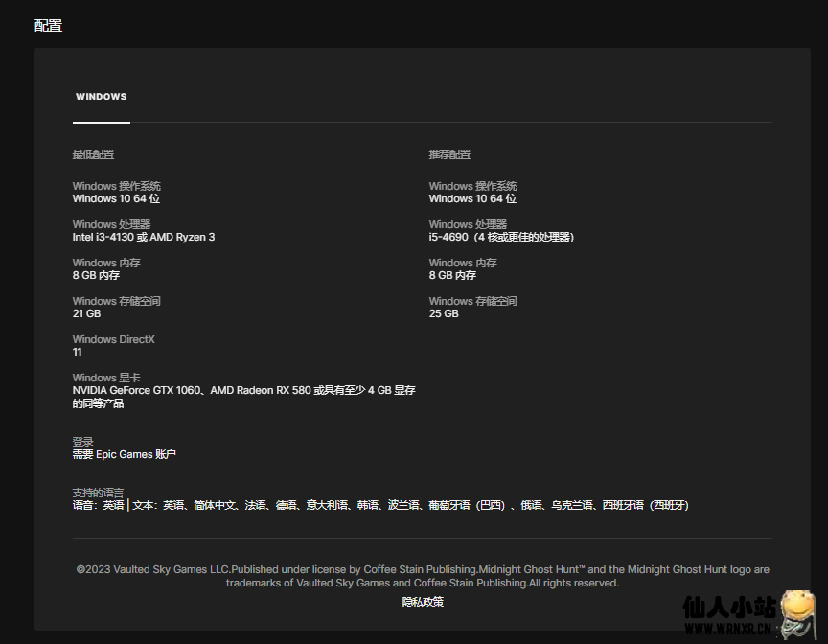
Task: Select the WINDOWS tab
Action: pyautogui.click(x=101, y=97)
